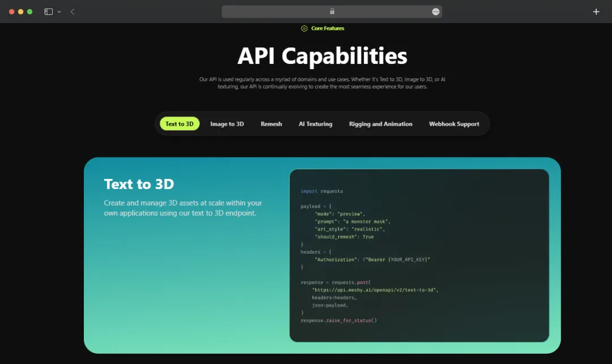Switch to the Image to 3D tab
The width and height of the screenshot is (612, 364).
(227, 123)
